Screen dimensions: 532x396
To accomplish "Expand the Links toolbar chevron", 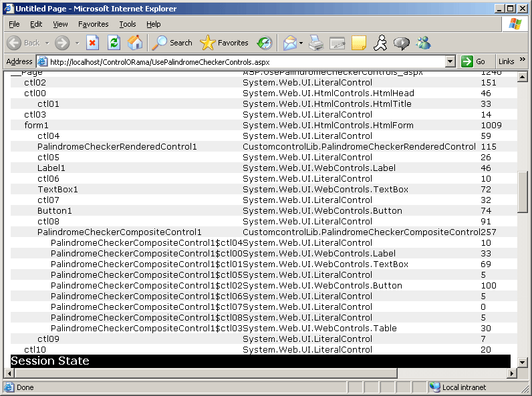I will click(523, 60).
